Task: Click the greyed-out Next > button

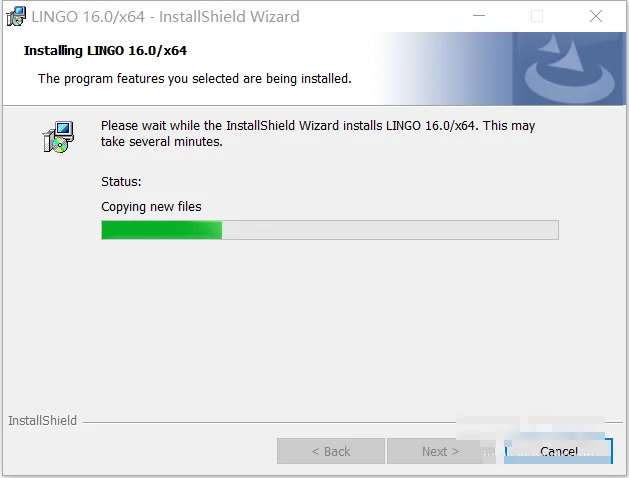Action: [x=440, y=451]
